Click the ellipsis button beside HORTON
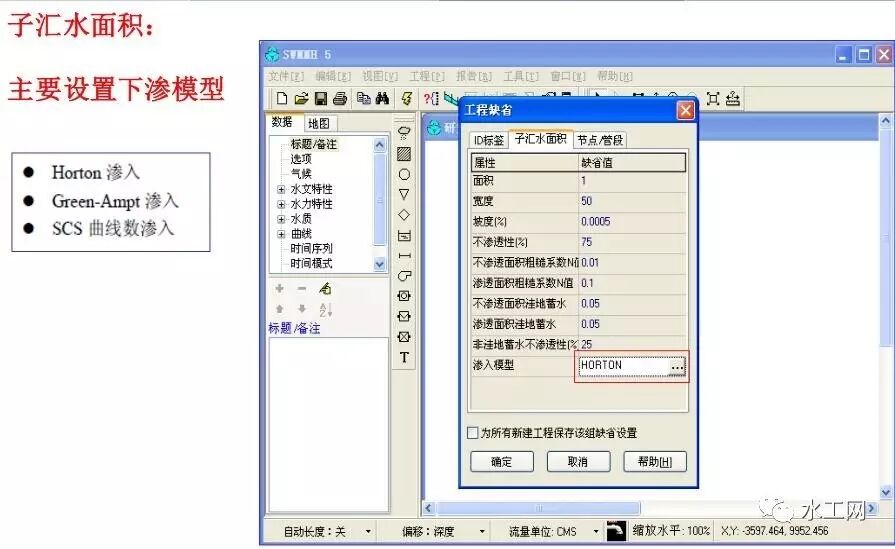 (x=677, y=366)
